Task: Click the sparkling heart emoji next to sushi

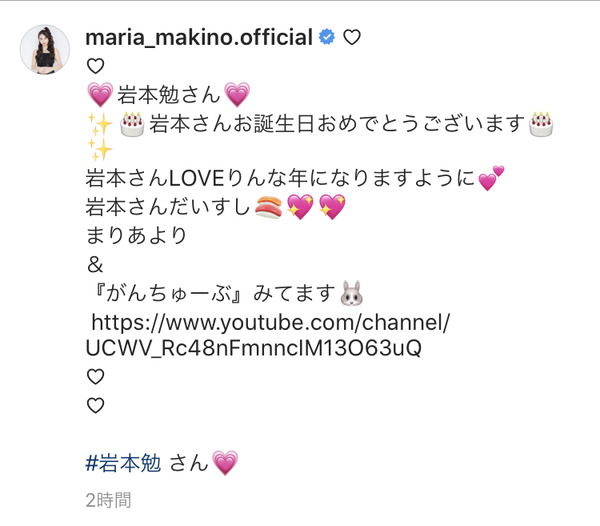Action: click(300, 207)
